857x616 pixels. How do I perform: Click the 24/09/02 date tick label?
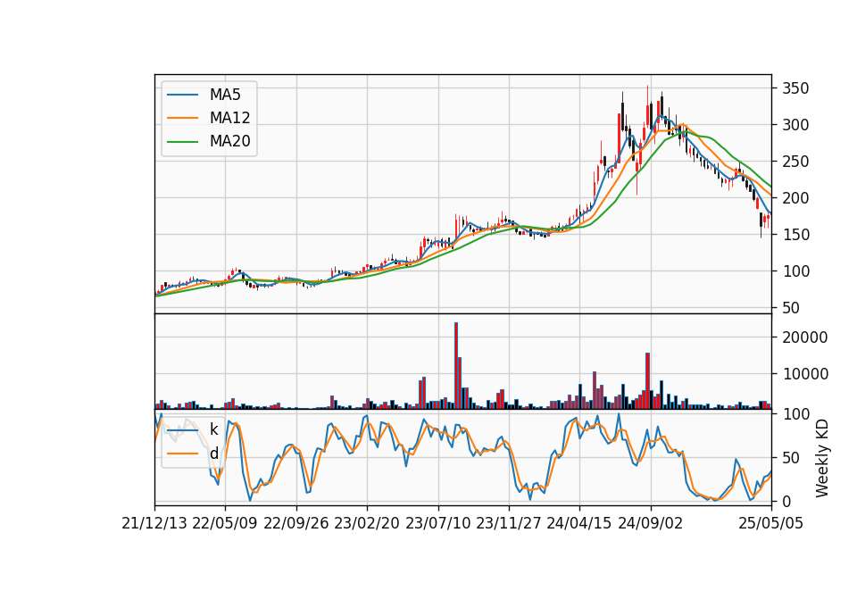651,523
